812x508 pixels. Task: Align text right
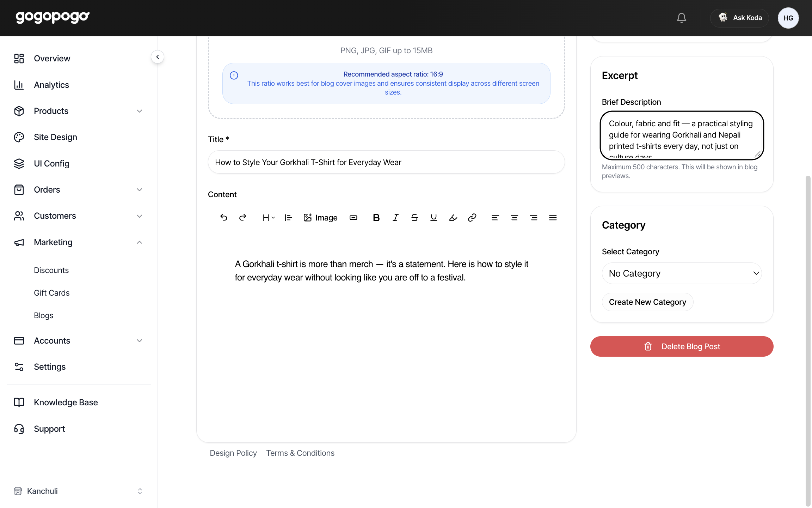coord(534,218)
